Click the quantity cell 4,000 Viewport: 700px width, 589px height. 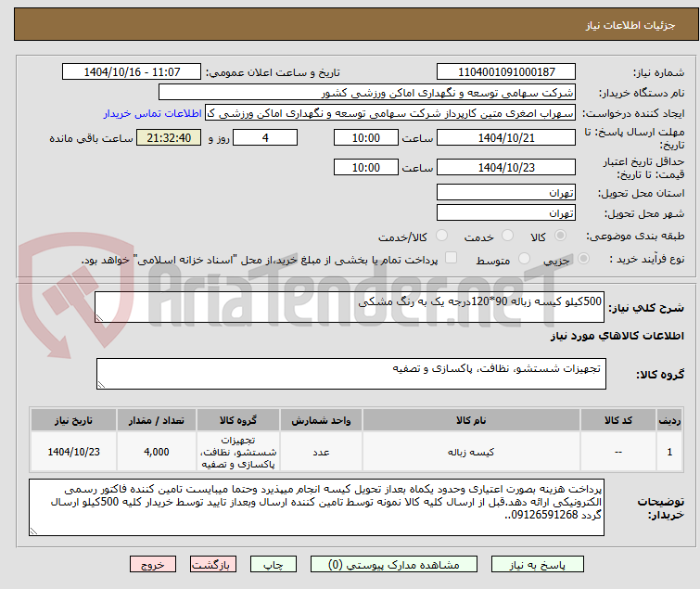157,452
